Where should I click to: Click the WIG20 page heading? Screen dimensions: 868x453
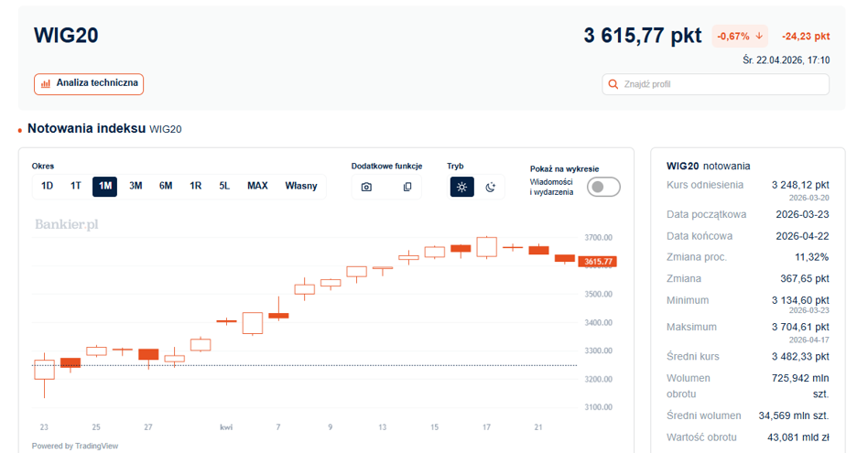pyautogui.click(x=66, y=36)
